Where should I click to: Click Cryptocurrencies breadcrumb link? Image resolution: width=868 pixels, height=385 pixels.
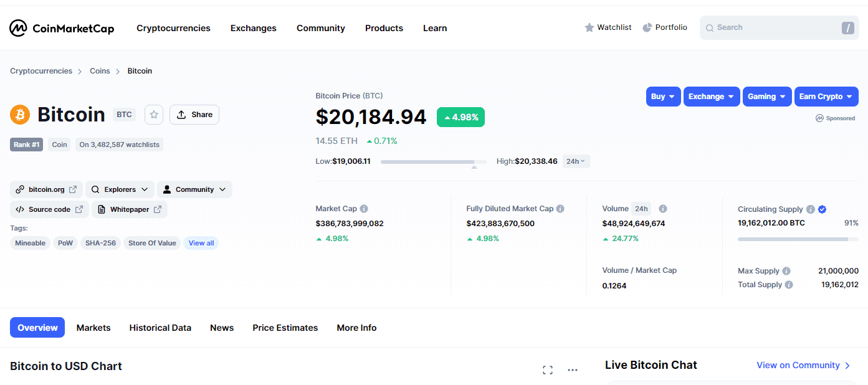pyautogui.click(x=41, y=71)
